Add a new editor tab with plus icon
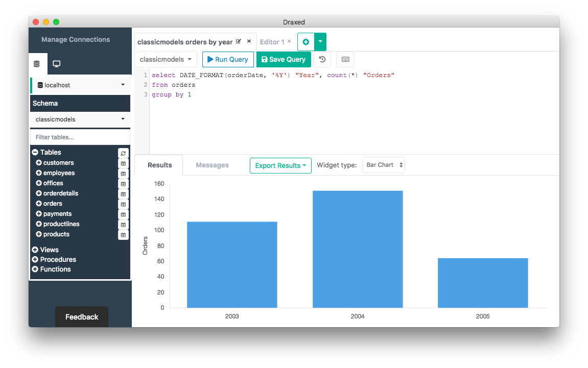588x368 pixels. click(x=305, y=42)
